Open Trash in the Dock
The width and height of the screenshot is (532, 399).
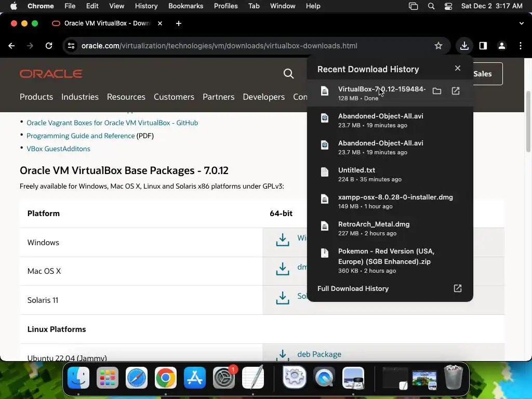pyautogui.click(x=454, y=377)
